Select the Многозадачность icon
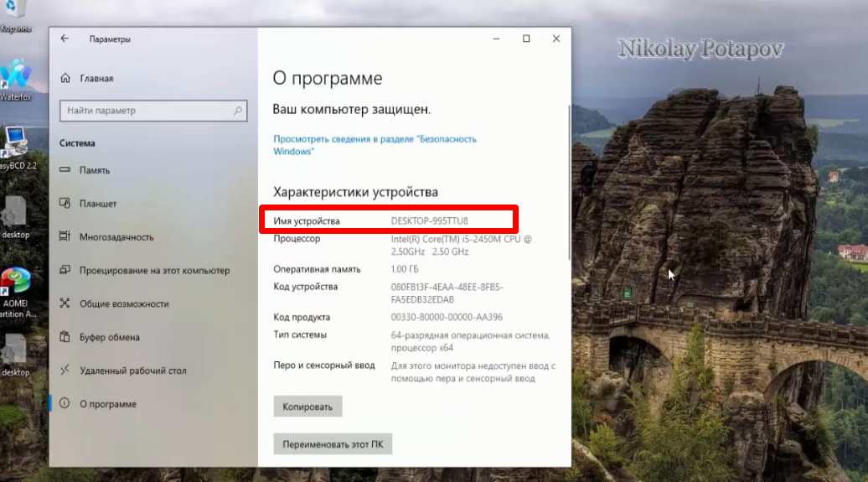 click(65, 236)
